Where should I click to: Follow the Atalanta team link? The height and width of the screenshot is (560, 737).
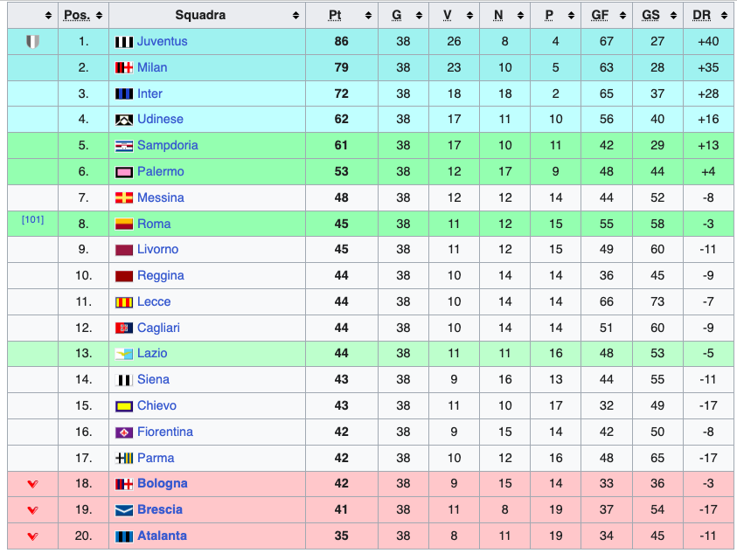[162, 536]
